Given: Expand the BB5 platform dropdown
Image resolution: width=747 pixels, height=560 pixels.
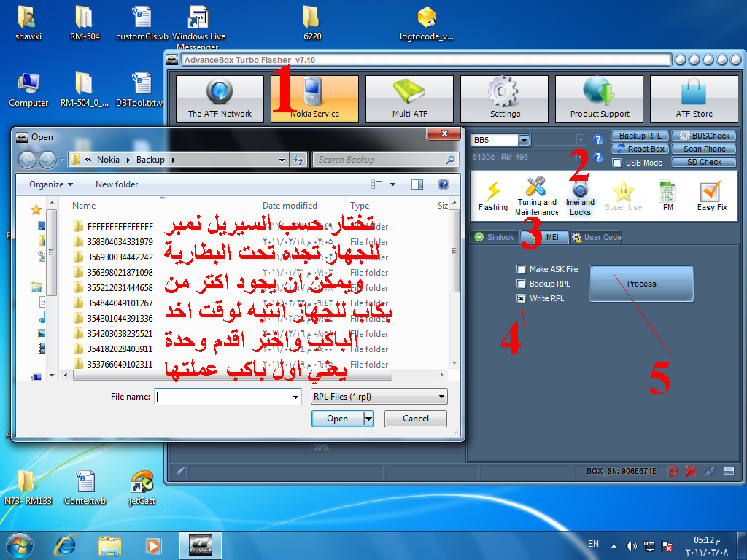Looking at the screenshot, I should [524, 140].
